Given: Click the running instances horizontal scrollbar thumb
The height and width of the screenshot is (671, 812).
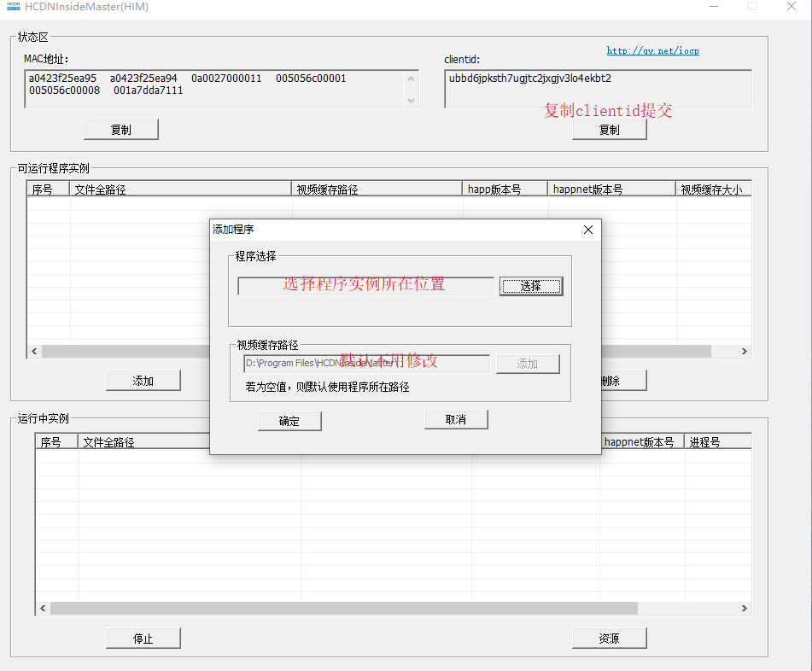Looking at the screenshot, I should pyautogui.click(x=344, y=609).
